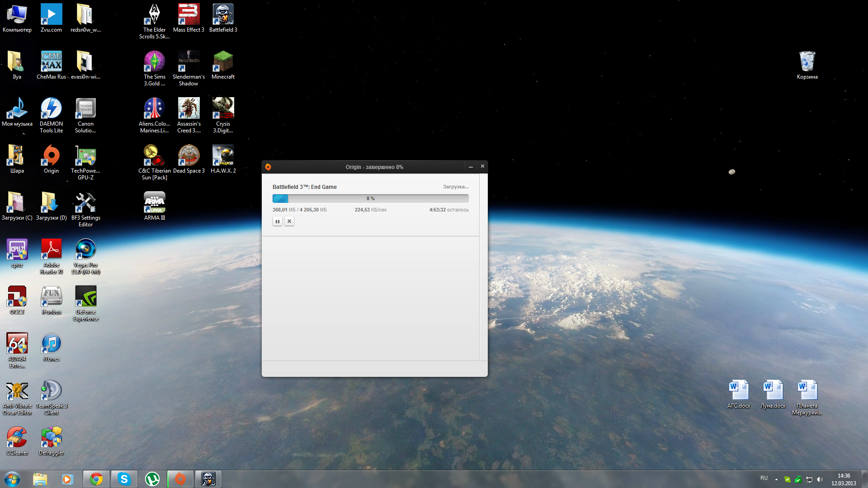This screenshot has width=868, height=488.
Task: Select the OCCT desktop icon
Action: (x=17, y=301)
